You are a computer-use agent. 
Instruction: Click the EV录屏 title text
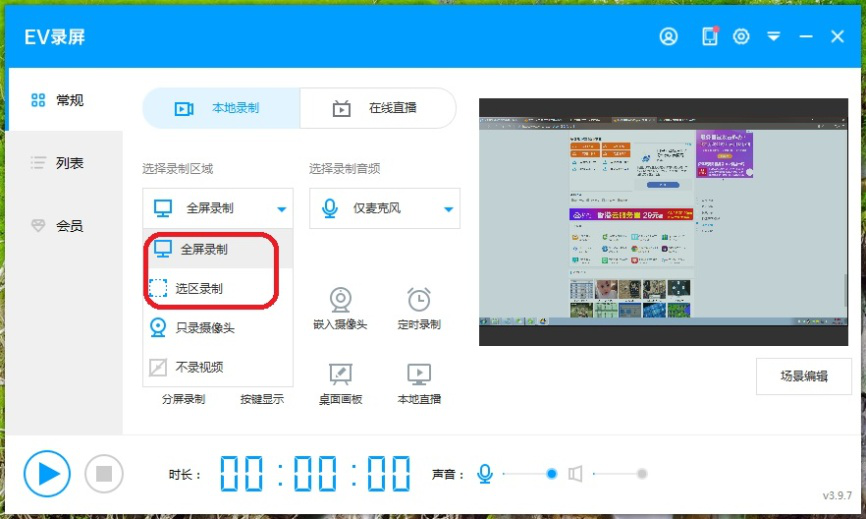pos(54,37)
